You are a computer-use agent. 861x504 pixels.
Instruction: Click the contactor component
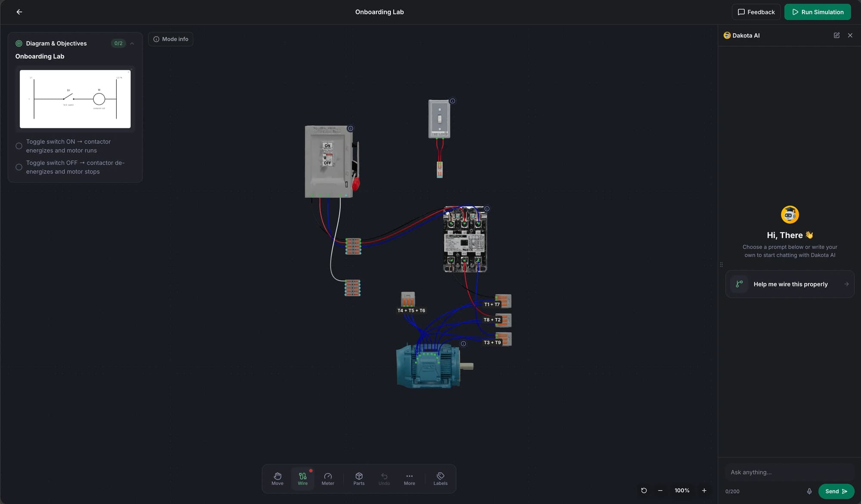pos(465,239)
